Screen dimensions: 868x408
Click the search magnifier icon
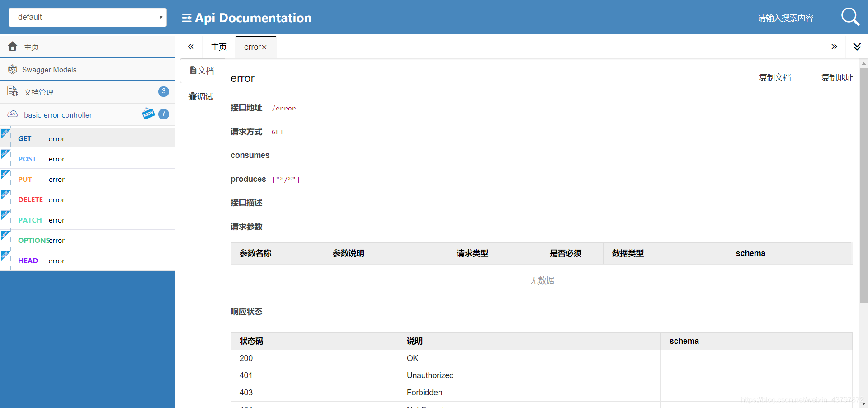[x=850, y=17]
